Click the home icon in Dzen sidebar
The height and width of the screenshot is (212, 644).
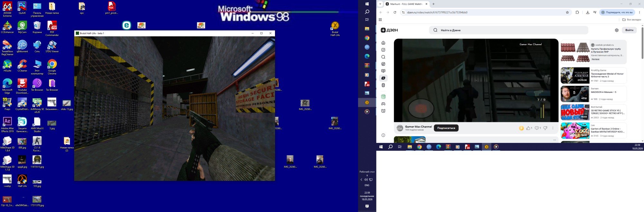click(383, 43)
